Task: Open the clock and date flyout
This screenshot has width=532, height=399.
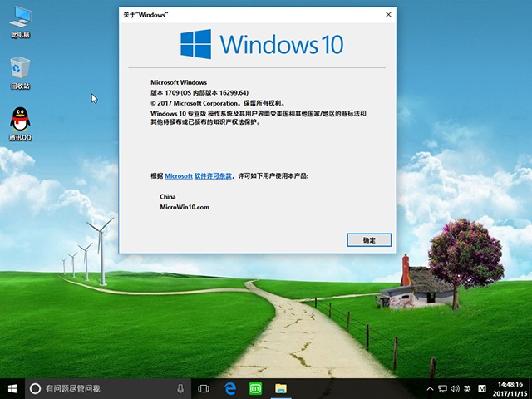Action: [510, 389]
